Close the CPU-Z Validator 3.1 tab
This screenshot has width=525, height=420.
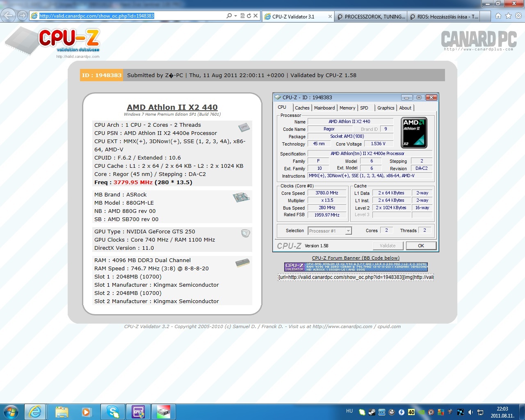click(330, 17)
